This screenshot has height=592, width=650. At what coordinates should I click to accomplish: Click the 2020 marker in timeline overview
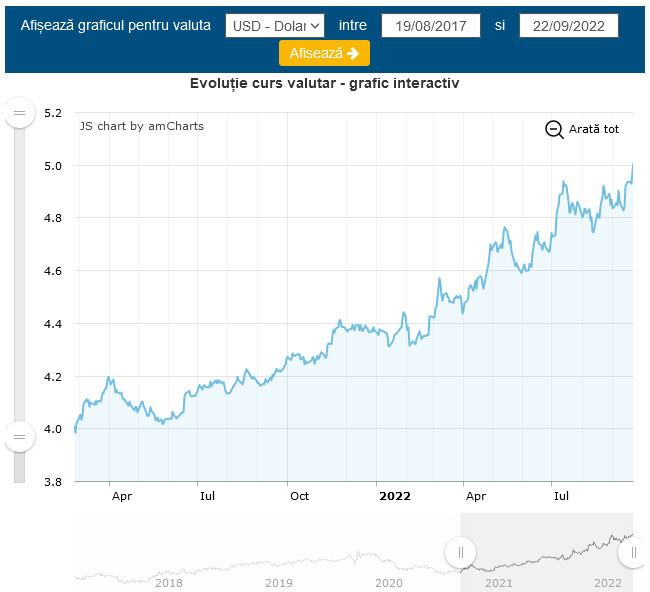[389, 583]
